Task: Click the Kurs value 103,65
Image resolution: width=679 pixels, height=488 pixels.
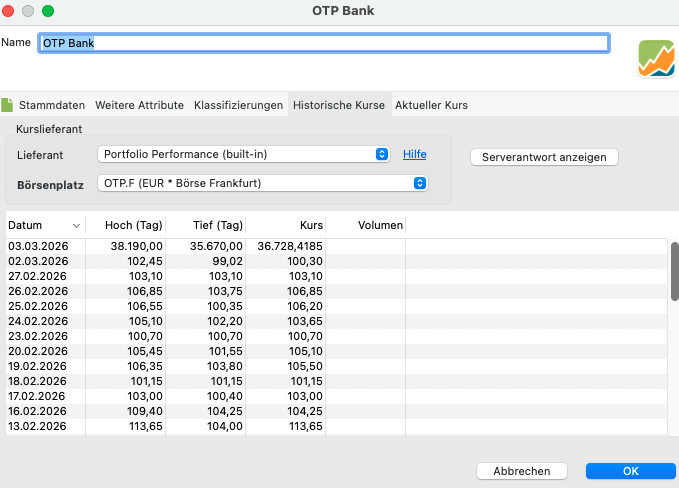Action: [305, 321]
